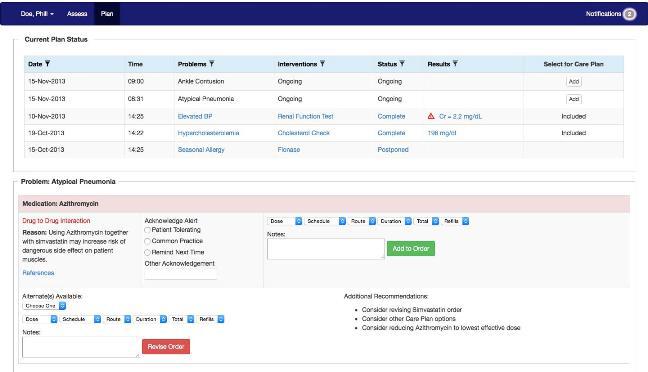
Task: Click the 19-Oct-2013 date cell
Action: coord(46,133)
